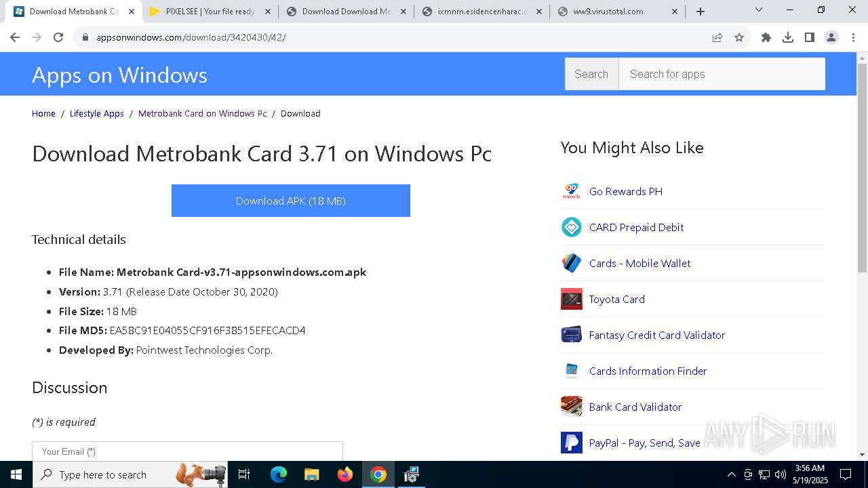This screenshot has width=868, height=488.
Task: Open the Cards - Mobile Wallet link
Action: [x=639, y=263]
